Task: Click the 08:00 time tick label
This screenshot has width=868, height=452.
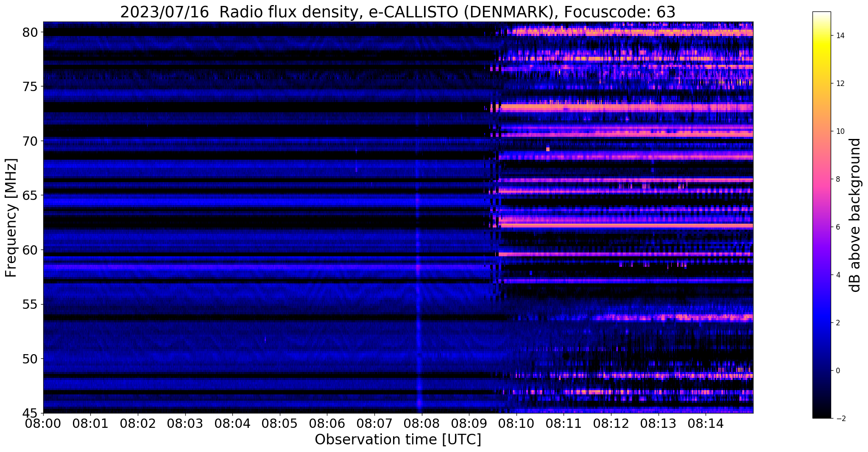Action: tap(43, 423)
